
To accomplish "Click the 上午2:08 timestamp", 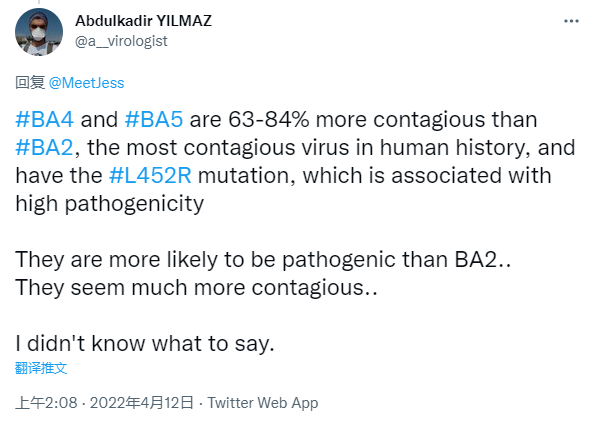I will [x=47, y=403].
